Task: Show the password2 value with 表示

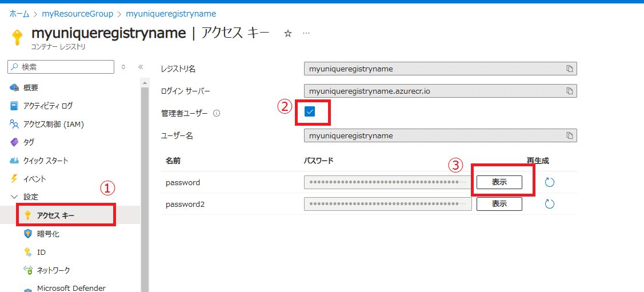Action: (499, 203)
